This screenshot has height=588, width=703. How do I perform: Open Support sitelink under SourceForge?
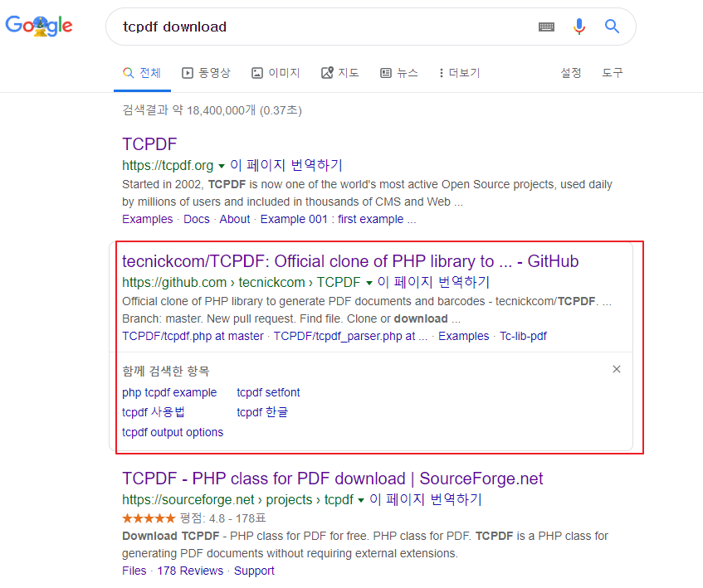[254, 571]
